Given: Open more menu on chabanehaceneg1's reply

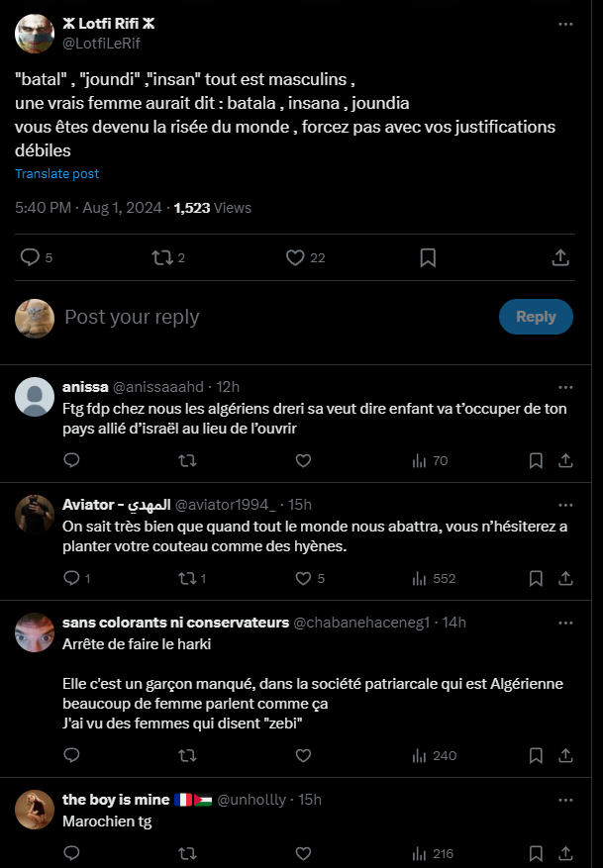Looking at the screenshot, I should (x=564, y=623).
